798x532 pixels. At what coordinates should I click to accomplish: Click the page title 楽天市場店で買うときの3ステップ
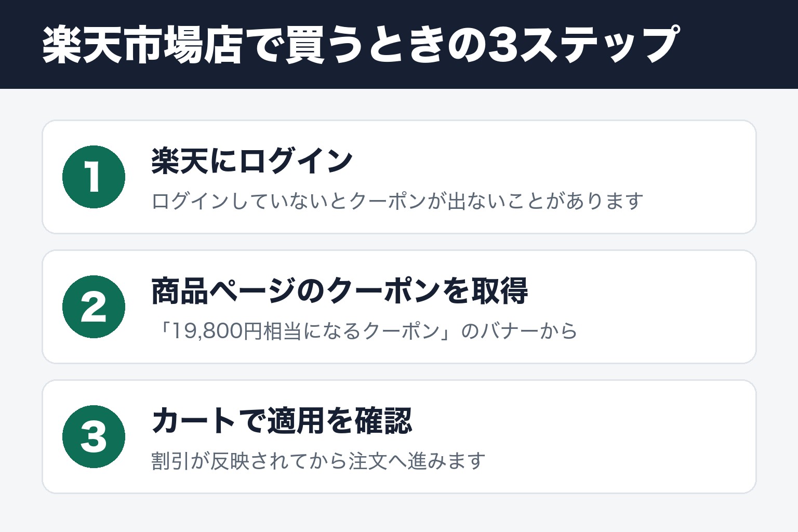click(361, 44)
